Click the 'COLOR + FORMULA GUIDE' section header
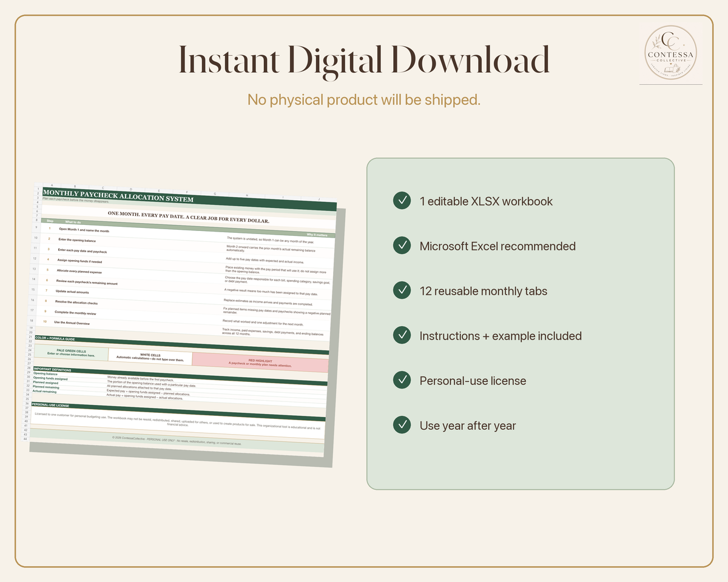This screenshot has height=582, width=728. (55, 338)
